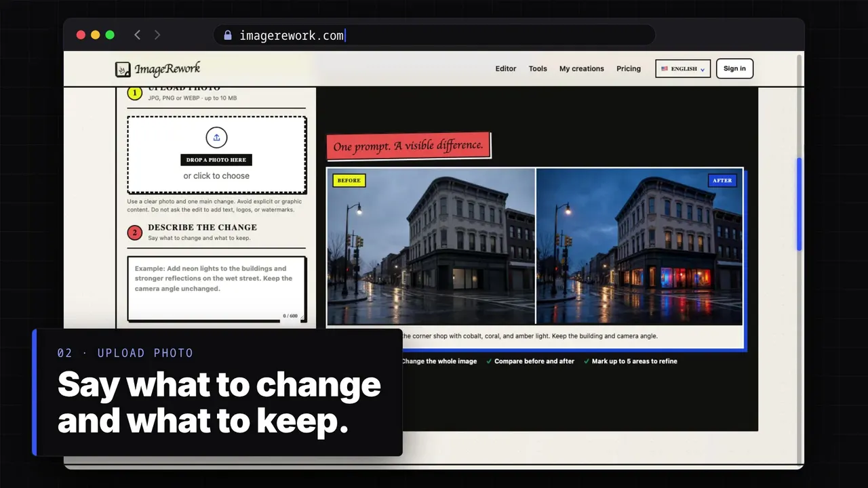Click the 'JPG, PNG or WEBP · up to 10 MB' text
Viewport: 868px width, 488px height.
point(192,98)
